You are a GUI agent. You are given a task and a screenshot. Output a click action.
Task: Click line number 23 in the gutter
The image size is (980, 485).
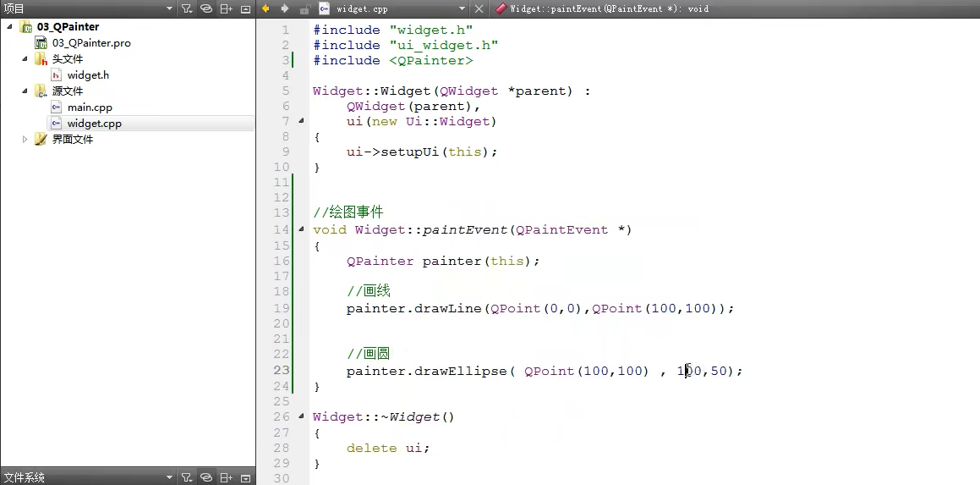[x=282, y=370]
